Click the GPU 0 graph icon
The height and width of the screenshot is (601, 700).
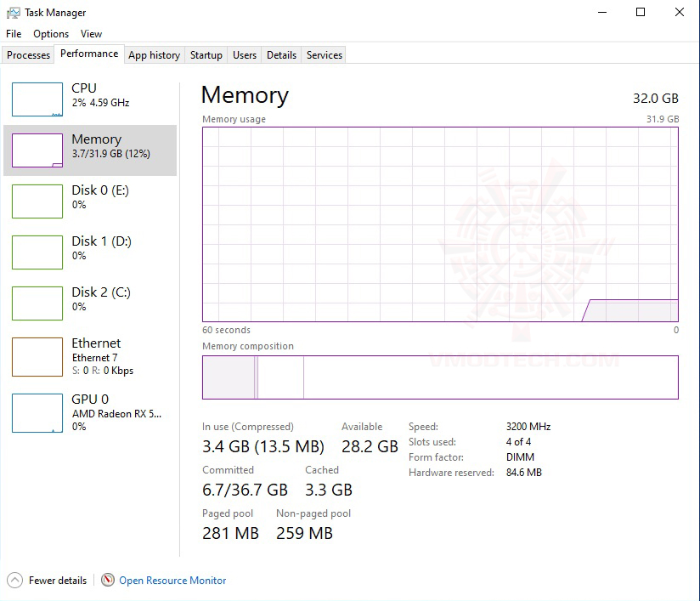tap(37, 412)
